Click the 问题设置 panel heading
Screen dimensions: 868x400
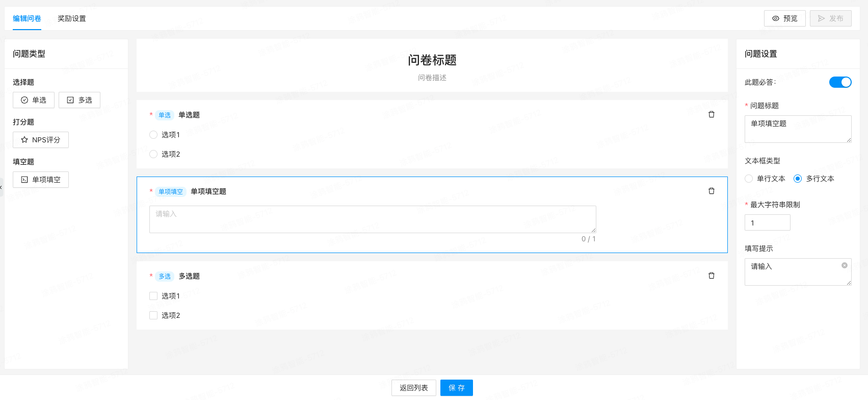click(x=761, y=54)
